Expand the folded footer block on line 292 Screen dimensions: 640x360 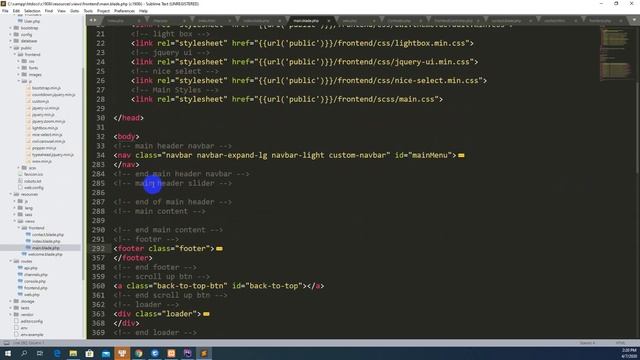pyautogui.click(x=219, y=249)
